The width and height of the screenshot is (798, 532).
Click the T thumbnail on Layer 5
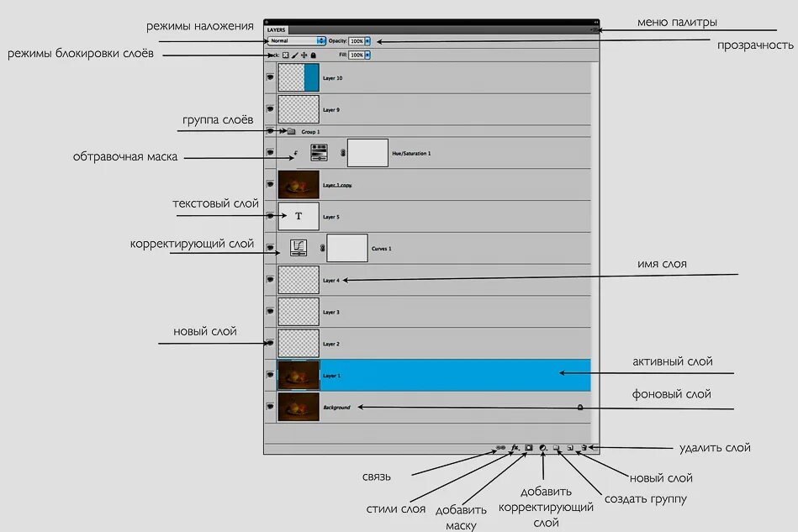299,216
